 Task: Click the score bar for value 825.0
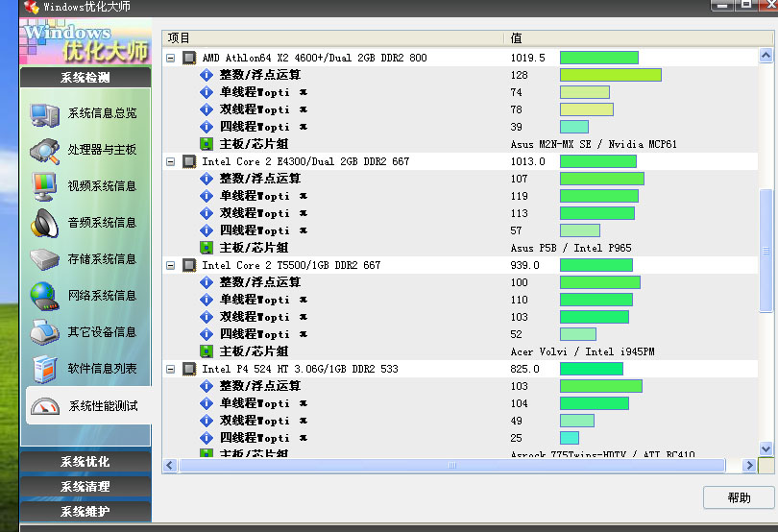(x=592, y=369)
